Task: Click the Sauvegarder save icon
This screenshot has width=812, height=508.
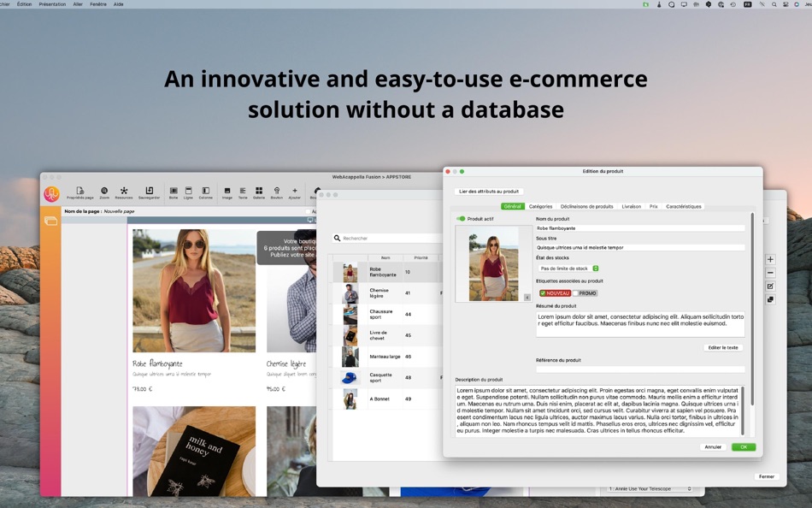Action: coord(149,192)
